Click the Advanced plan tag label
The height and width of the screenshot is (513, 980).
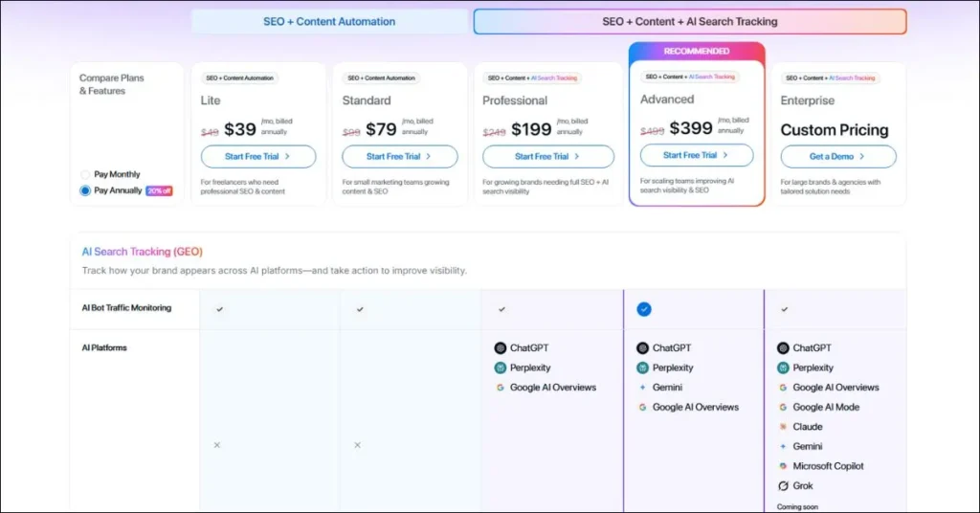(x=690, y=77)
